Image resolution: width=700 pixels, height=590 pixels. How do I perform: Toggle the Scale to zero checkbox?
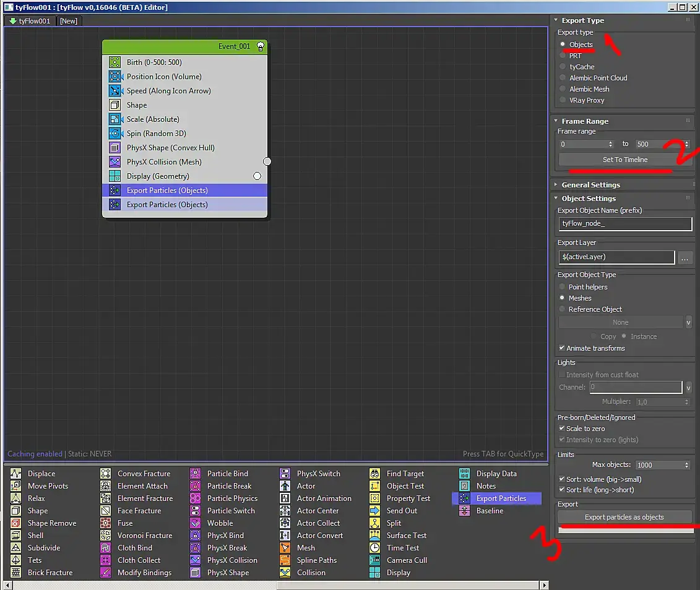[x=562, y=428]
